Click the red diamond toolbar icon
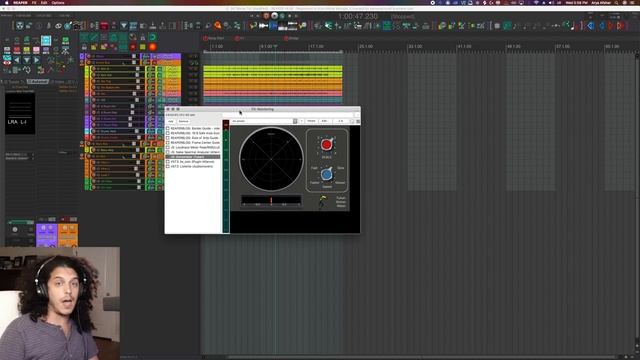640x360 pixels. click(x=611, y=26)
